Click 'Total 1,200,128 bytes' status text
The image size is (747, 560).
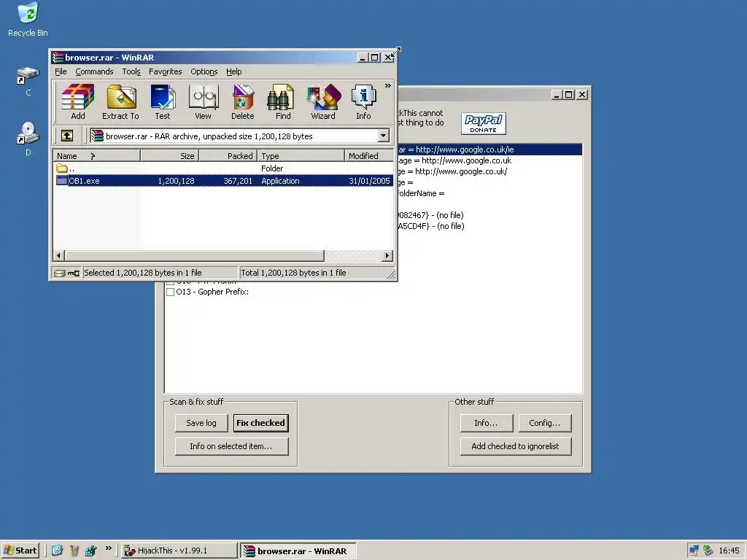[293, 273]
